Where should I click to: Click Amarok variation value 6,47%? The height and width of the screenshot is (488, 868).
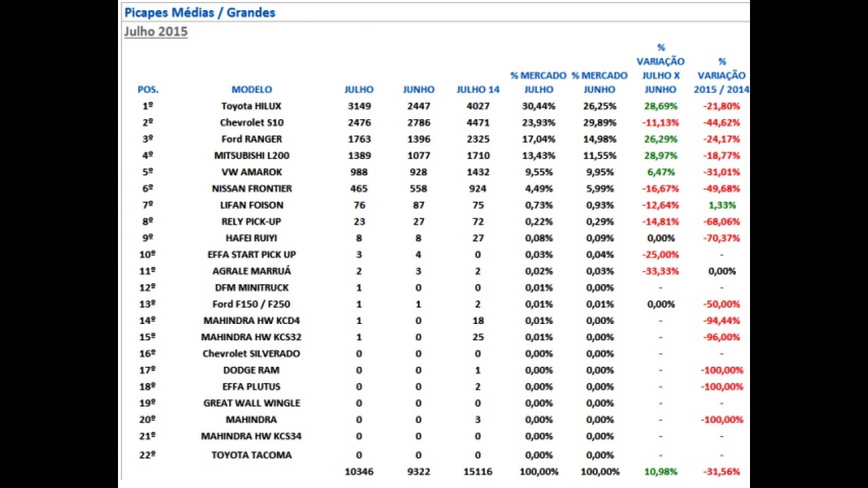(x=660, y=172)
